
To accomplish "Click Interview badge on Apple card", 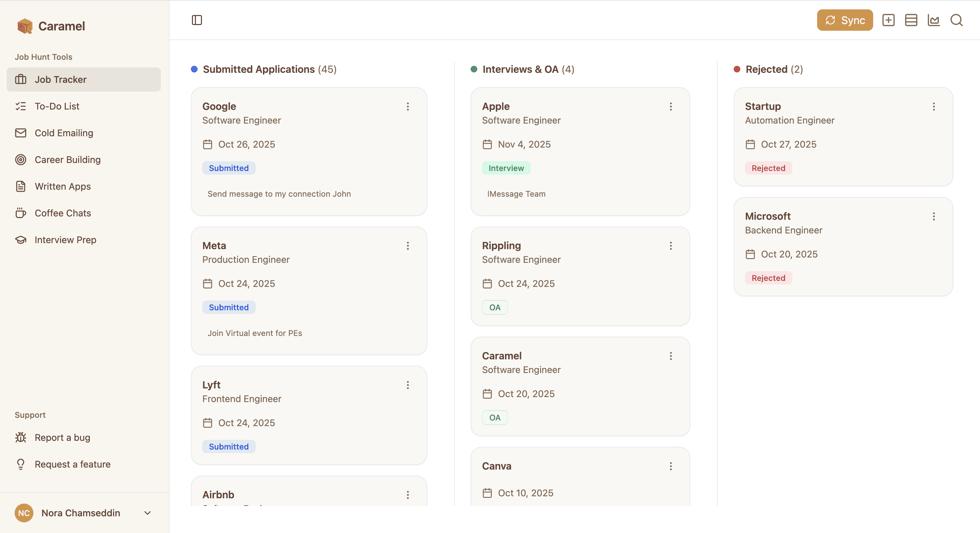I will tap(506, 168).
